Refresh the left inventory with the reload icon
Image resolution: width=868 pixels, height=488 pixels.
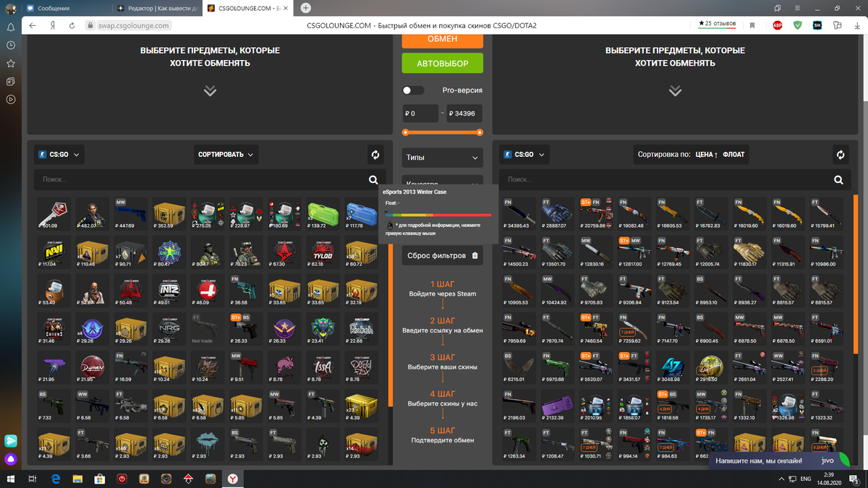point(375,155)
